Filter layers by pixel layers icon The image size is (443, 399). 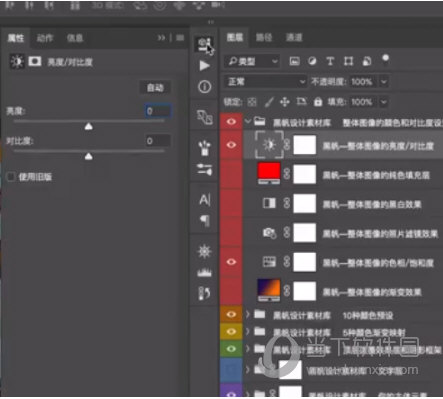coord(294,61)
